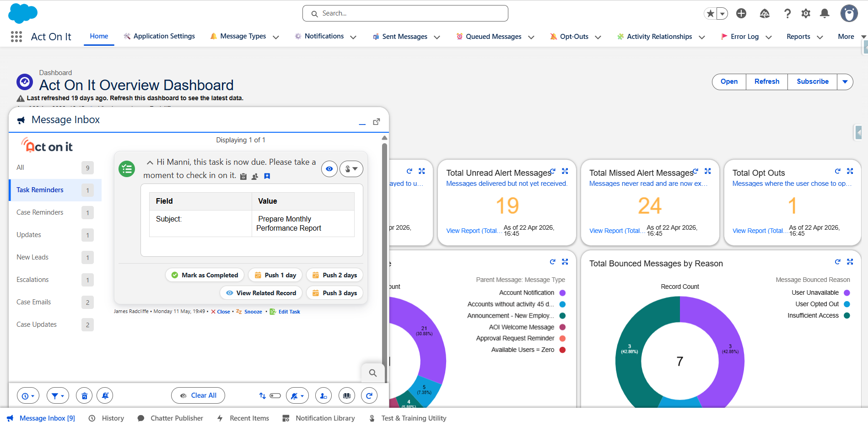This screenshot has width=868, height=427.
Task: Go to the Home tab
Action: [x=99, y=36]
